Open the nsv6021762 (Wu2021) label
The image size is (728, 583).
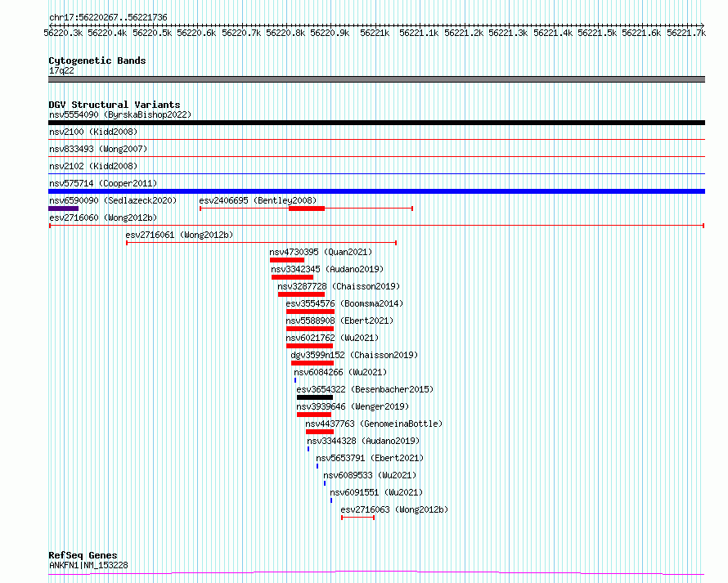click(332, 338)
